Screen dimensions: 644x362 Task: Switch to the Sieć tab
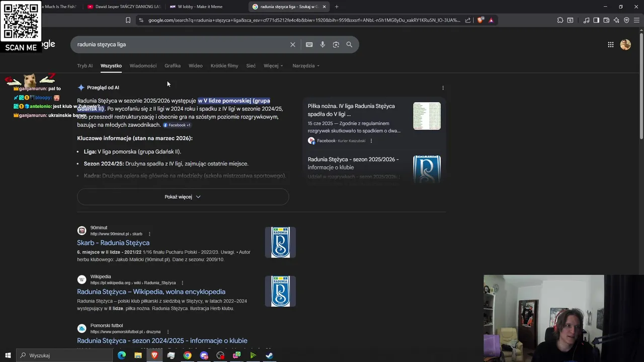click(x=251, y=66)
